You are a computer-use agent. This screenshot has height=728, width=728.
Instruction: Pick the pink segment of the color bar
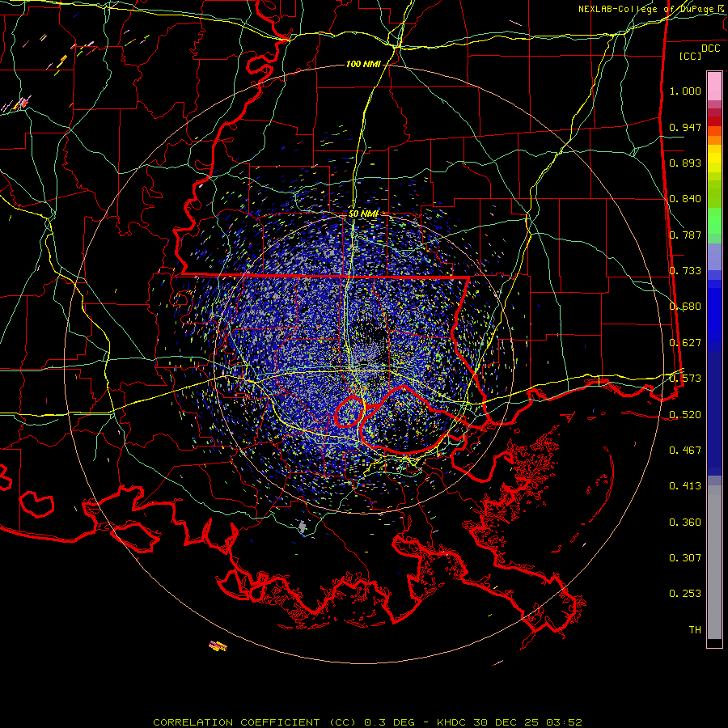point(714,87)
